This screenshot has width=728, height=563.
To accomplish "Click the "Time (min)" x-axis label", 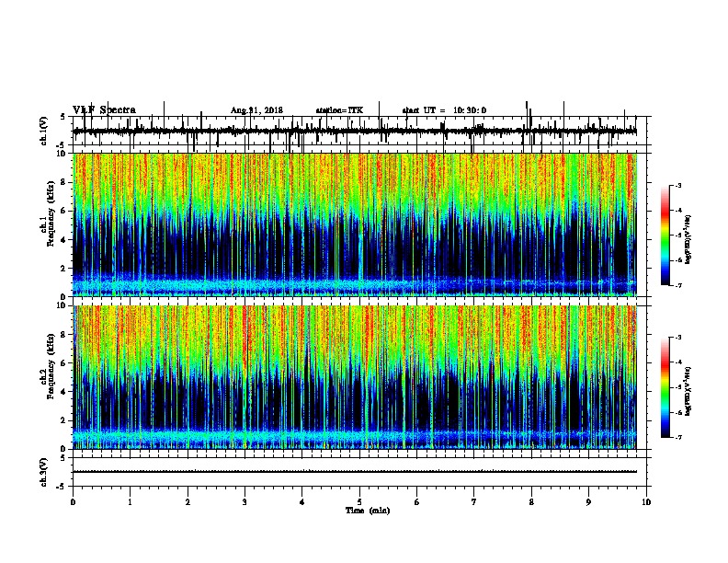I will coord(368,511).
